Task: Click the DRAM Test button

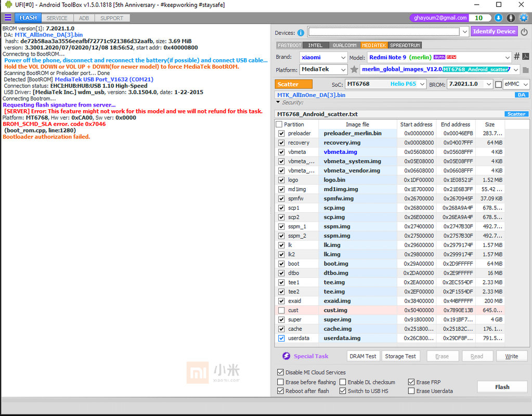Action: [x=362, y=356]
